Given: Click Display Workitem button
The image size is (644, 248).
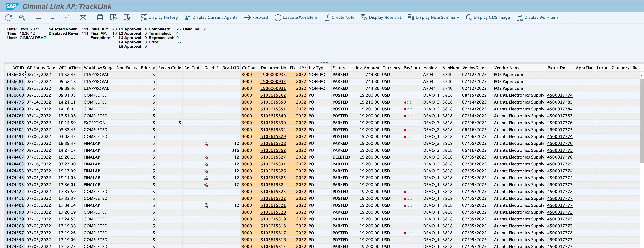Looking at the screenshot, I should 537,18.
